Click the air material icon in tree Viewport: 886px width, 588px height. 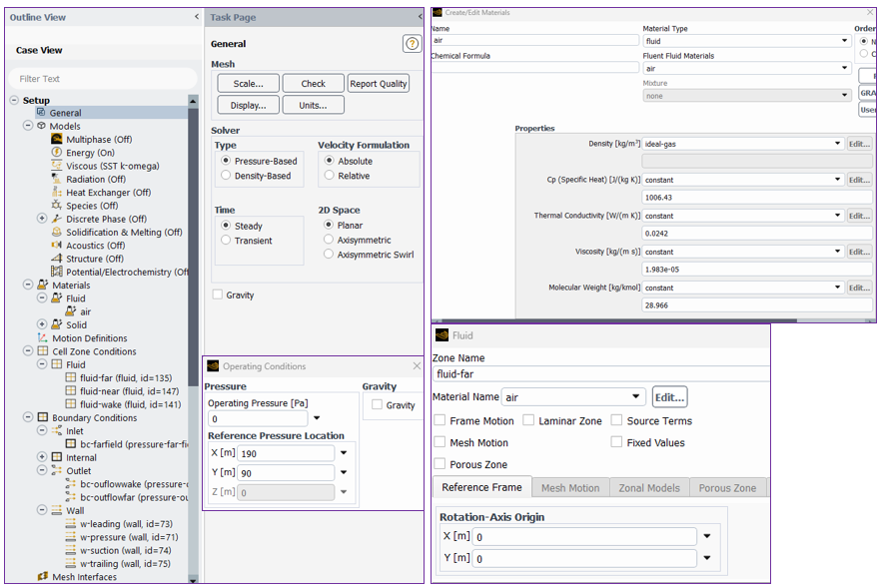(x=71, y=311)
